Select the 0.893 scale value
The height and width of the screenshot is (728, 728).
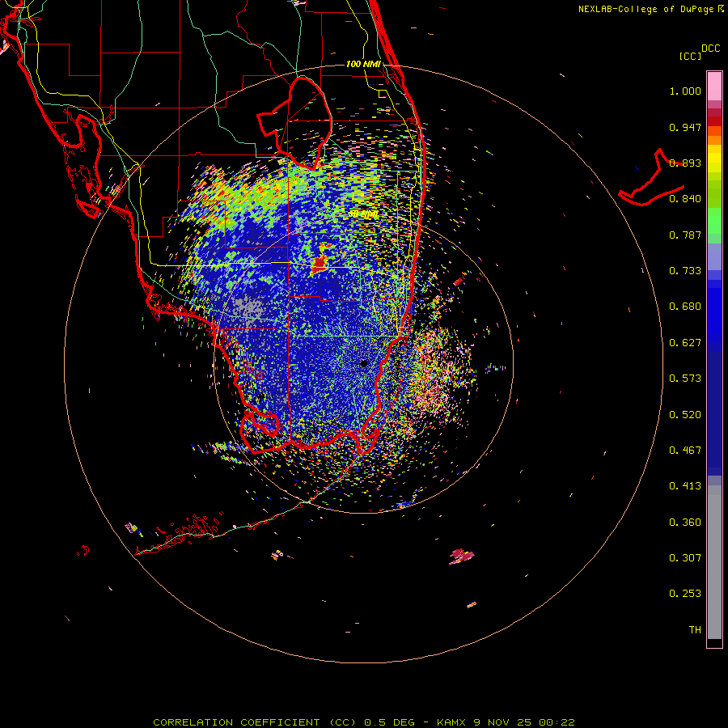click(x=685, y=163)
